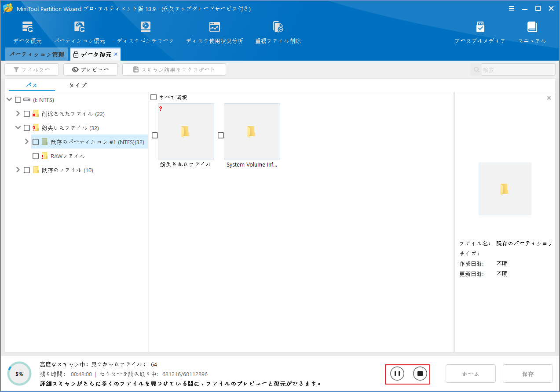Check the I: NTFS drive checkbox
The image size is (560, 392).
click(18, 100)
